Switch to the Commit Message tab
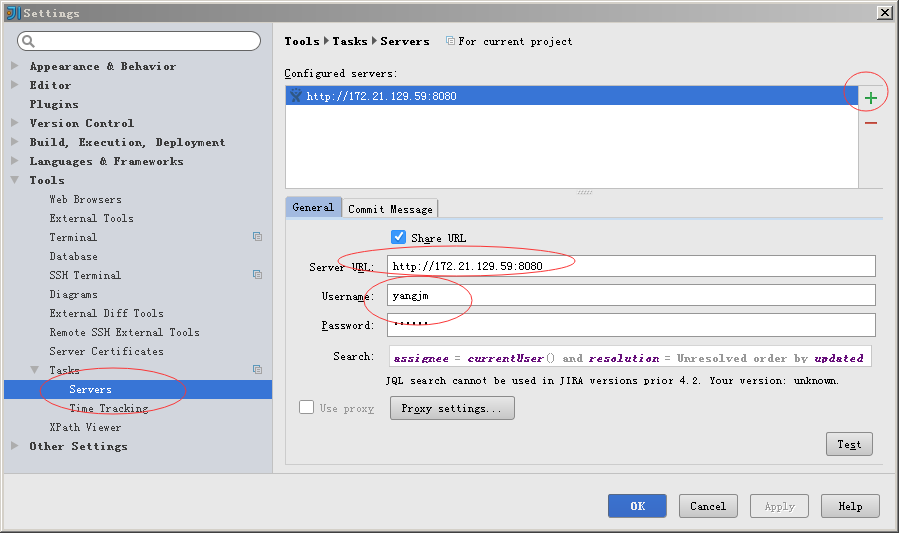Image resolution: width=899 pixels, height=533 pixels. [x=390, y=209]
